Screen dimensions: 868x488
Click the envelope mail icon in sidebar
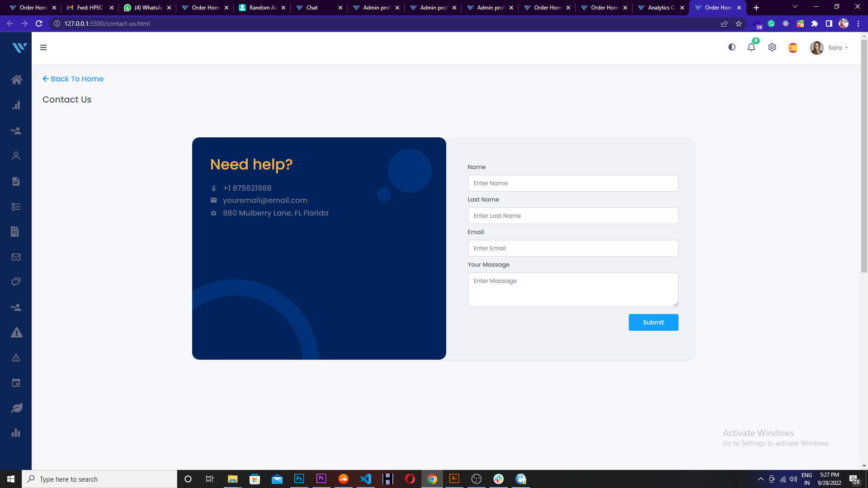pos(16,257)
